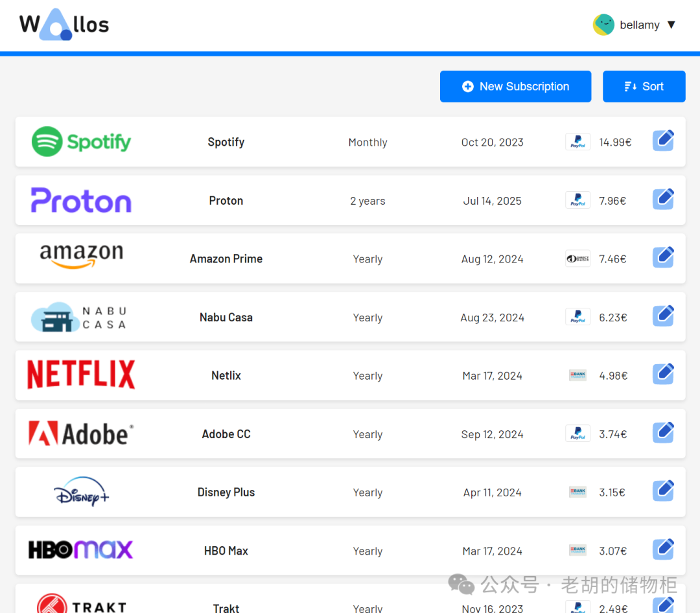The image size is (700, 613).
Task: Click the PayPal icon in Spotify row
Action: click(x=577, y=142)
